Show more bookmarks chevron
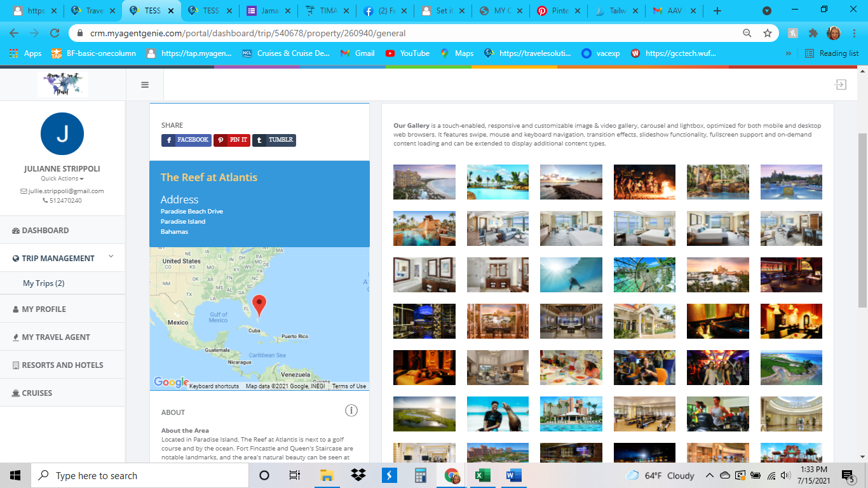The height and width of the screenshot is (488, 868). (x=789, y=53)
